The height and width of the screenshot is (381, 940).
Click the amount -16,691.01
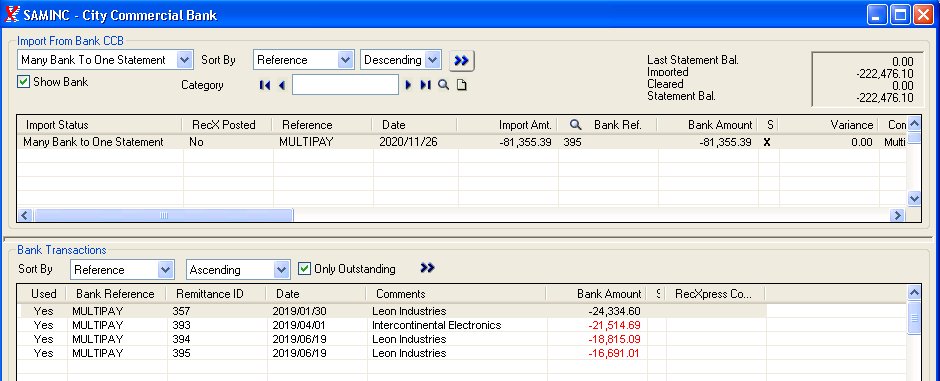click(614, 353)
